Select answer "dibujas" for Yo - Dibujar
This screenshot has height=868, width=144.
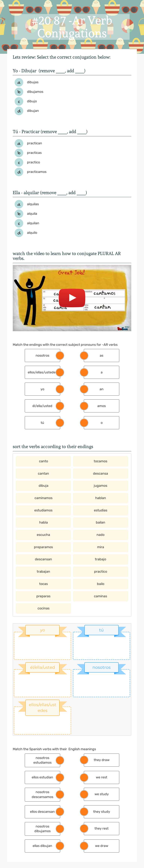32,82
